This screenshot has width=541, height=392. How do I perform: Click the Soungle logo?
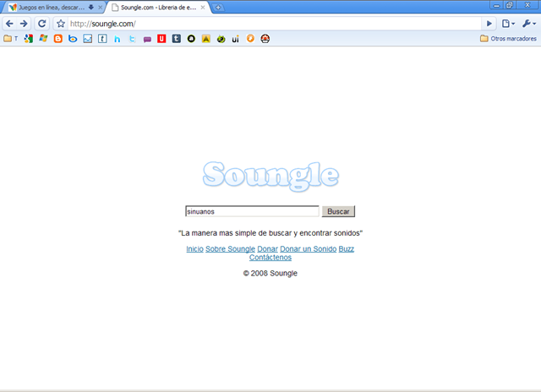coord(270,176)
